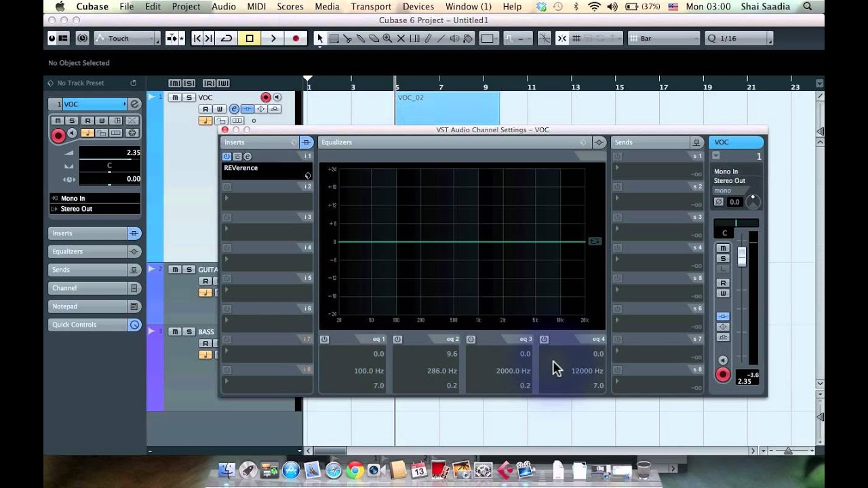Select the Glue tool
Image resolution: width=868 pixels, height=488 pixels.
(361, 39)
